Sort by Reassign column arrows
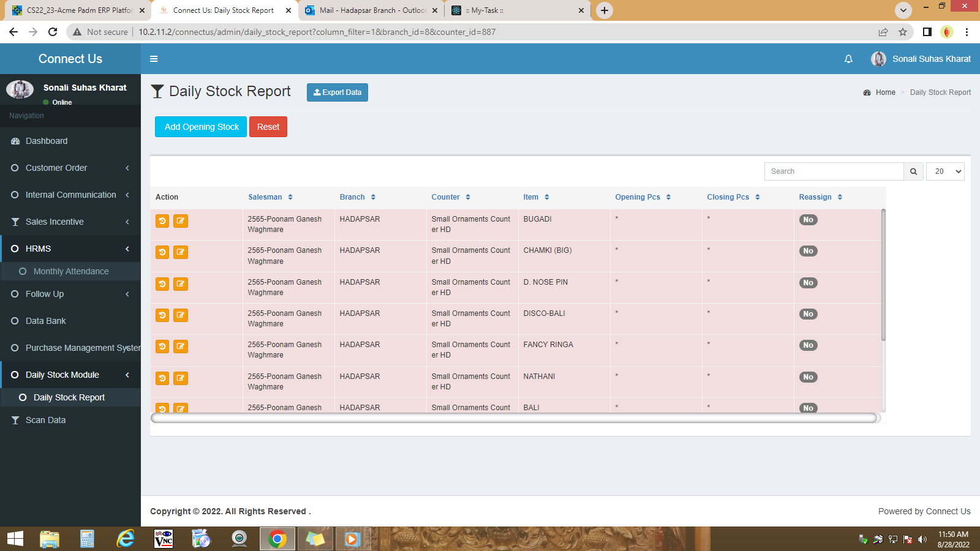The width and height of the screenshot is (980, 551). click(840, 197)
